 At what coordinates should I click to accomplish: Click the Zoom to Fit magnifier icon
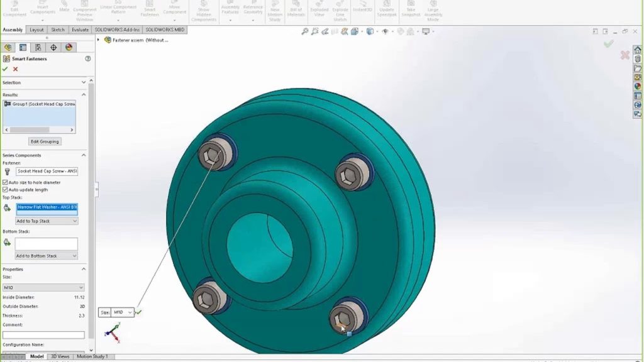point(305,31)
